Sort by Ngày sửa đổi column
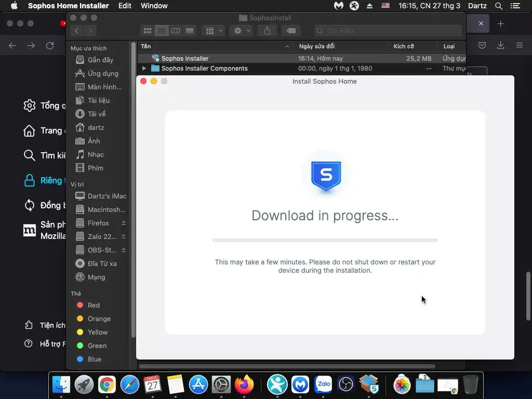532x399 pixels. click(341, 46)
